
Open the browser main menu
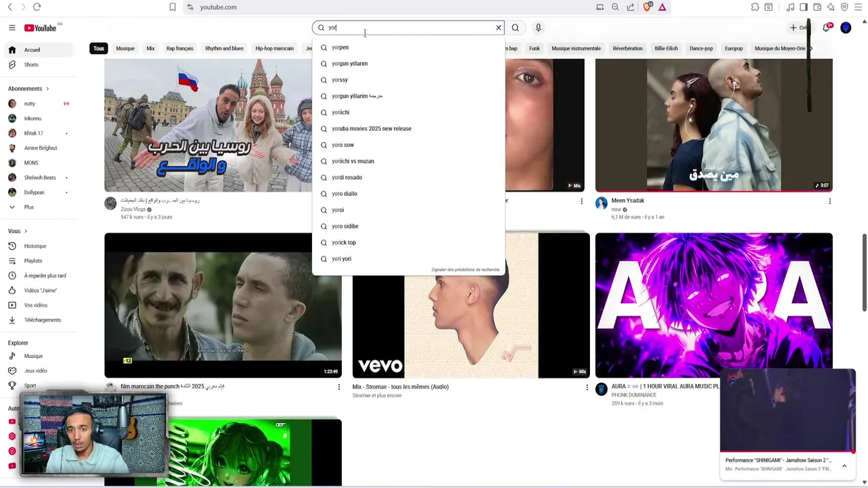858,7
